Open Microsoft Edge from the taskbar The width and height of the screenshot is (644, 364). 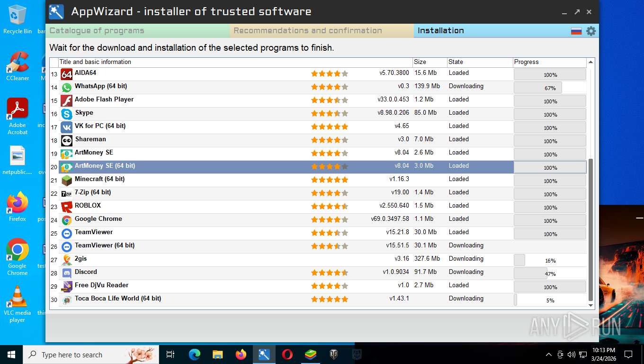[x=195, y=355]
